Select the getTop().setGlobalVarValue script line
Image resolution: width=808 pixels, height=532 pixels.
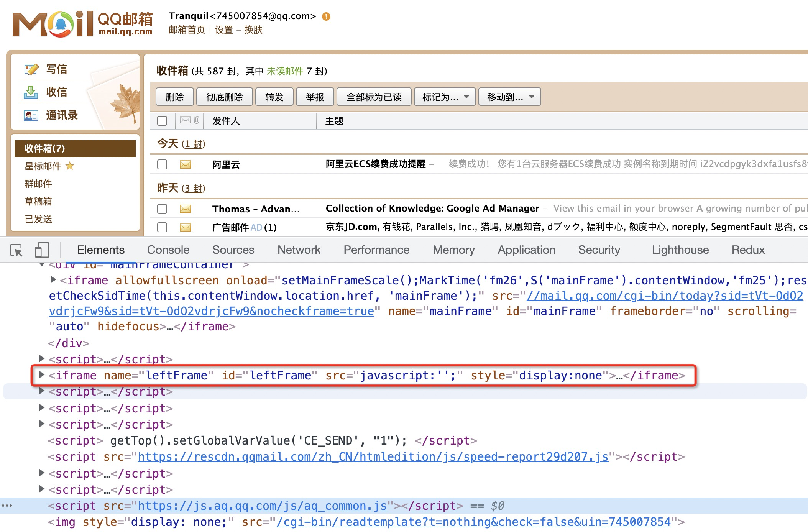click(263, 441)
